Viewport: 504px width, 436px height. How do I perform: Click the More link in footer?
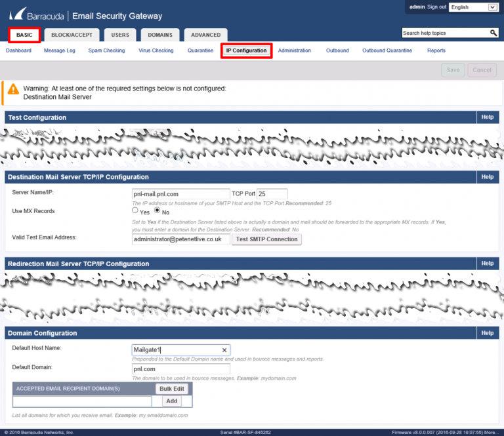pyautogui.click(x=490, y=433)
